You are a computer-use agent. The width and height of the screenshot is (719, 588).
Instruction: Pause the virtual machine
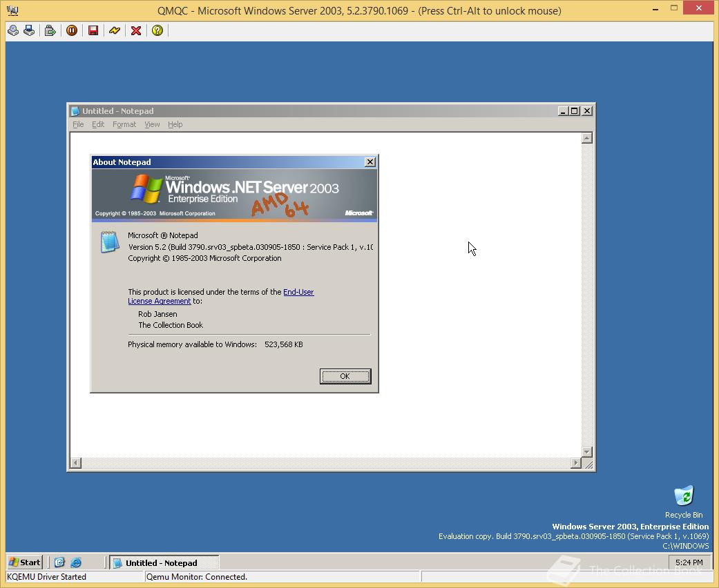[72, 30]
